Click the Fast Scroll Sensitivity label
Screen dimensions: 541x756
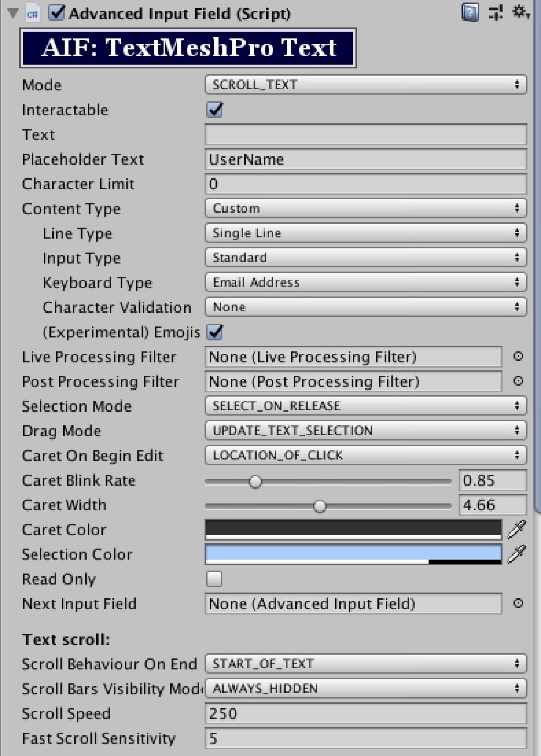[x=98, y=738]
